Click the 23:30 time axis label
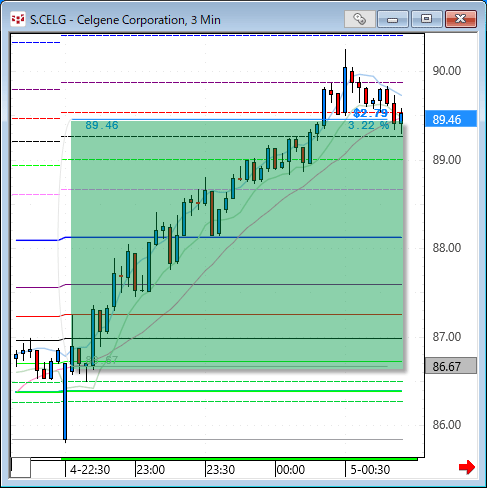 pyautogui.click(x=221, y=470)
